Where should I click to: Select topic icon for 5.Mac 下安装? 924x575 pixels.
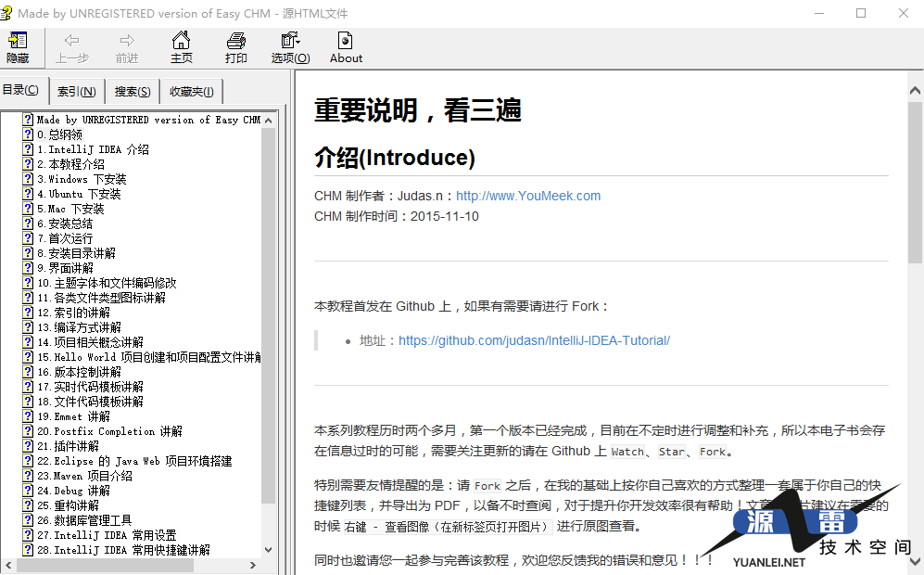(x=28, y=208)
